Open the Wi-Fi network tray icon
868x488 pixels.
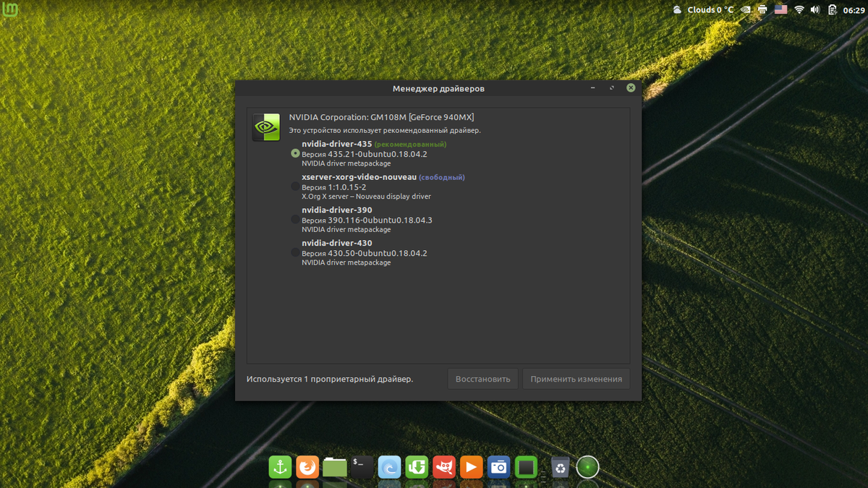(x=799, y=9)
